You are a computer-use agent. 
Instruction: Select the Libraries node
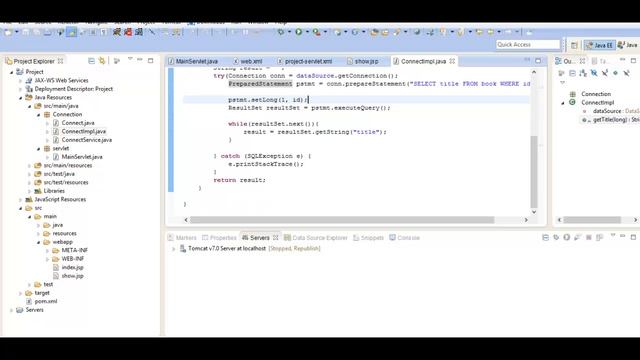tap(49, 191)
